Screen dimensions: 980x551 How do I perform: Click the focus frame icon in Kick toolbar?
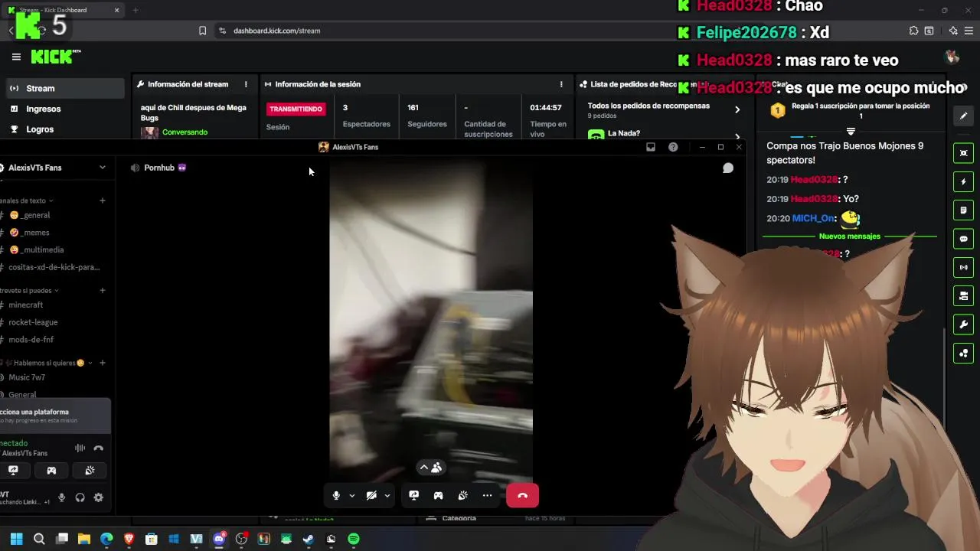tap(964, 153)
